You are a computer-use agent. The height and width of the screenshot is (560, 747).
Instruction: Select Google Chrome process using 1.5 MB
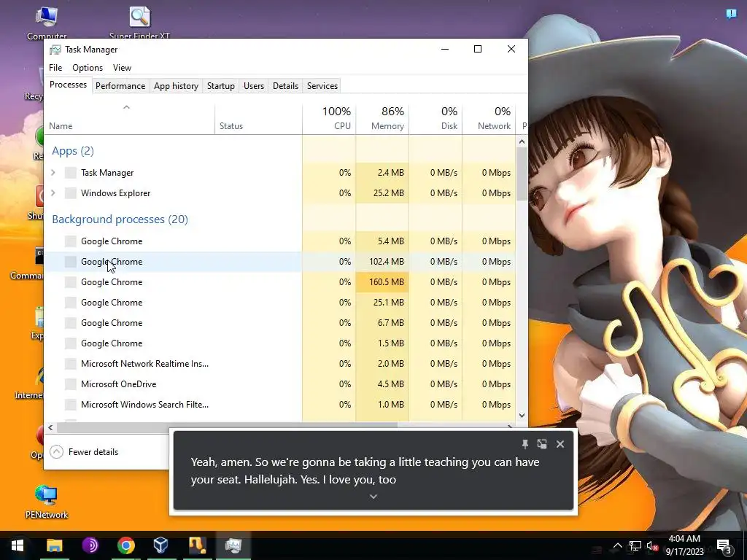tap(280, 343)
